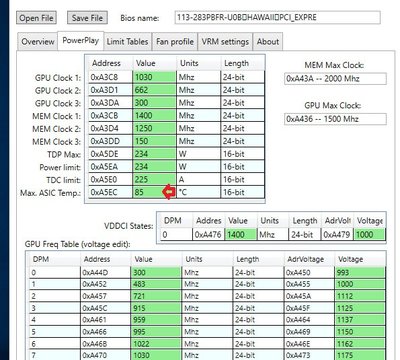Click DPM 7 voltage value 1175
The image size is (400, 360).
pos(360,355)
